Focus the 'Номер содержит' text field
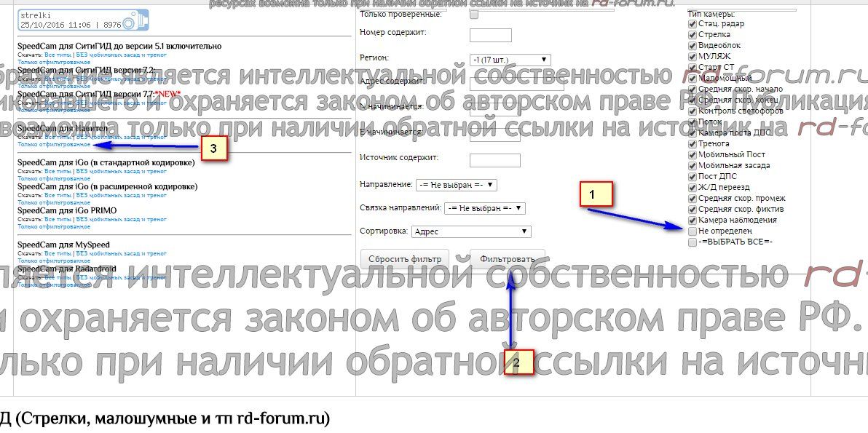The width and height of the screenshot is (868, 433). [491, 35]
